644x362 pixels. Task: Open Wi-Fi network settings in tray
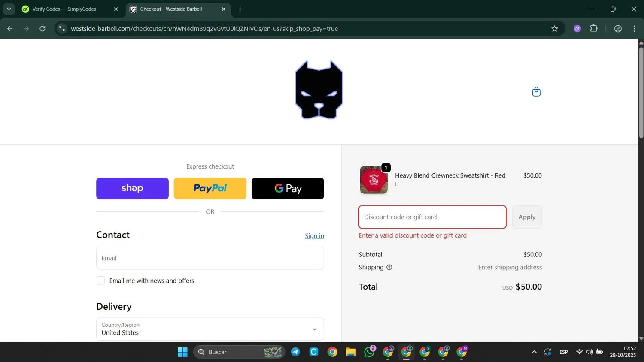pos(579,352)
